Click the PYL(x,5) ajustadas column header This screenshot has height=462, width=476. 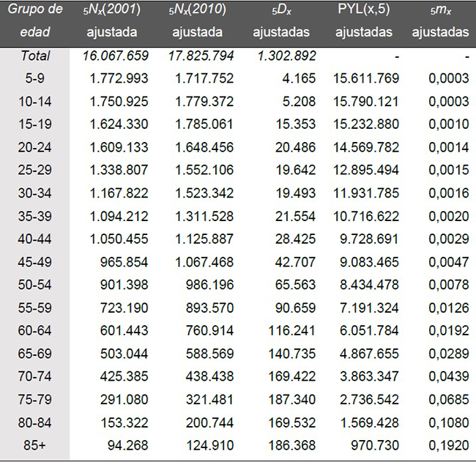364,21
